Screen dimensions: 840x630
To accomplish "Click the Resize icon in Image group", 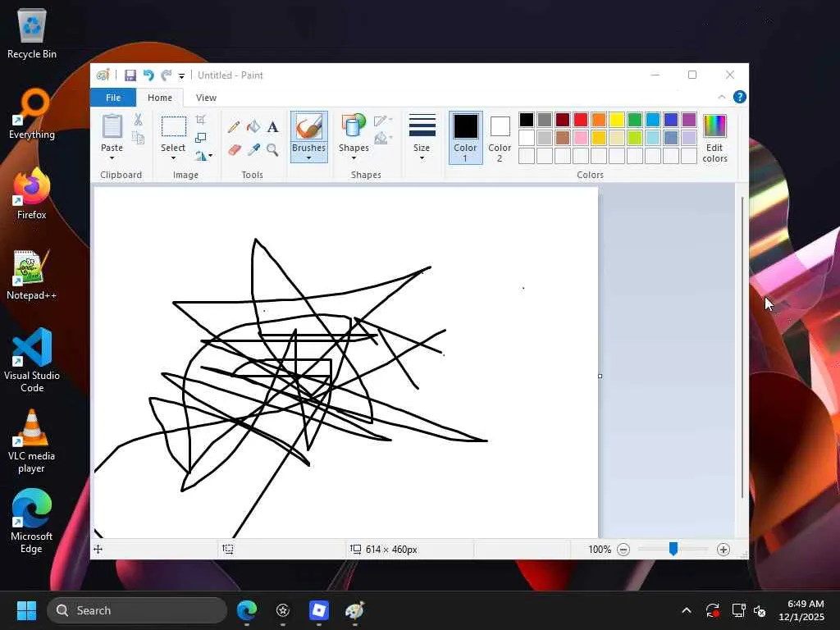I will 201,138.
